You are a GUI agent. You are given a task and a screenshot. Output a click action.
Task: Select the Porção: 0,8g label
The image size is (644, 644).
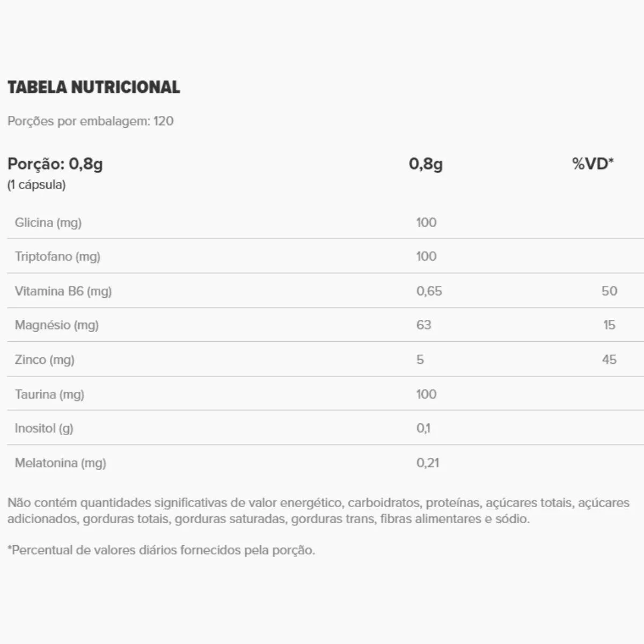click(55, 164)
